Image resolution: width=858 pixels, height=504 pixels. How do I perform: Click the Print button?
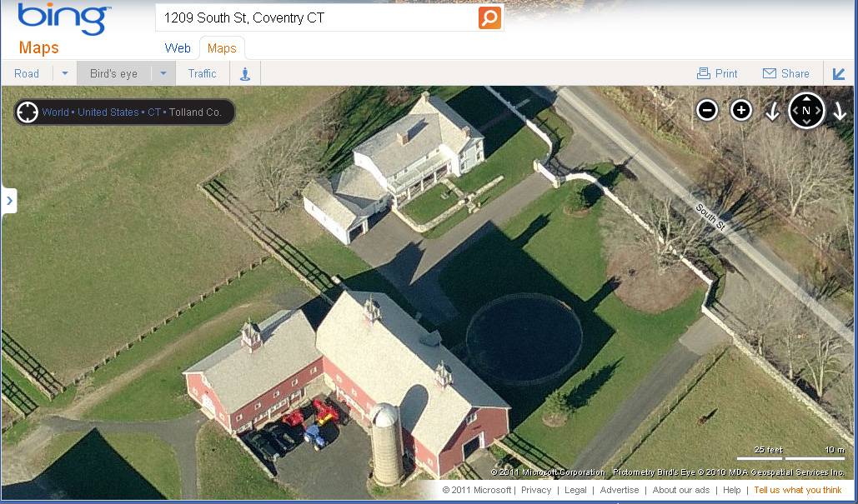tap(717, 74)
